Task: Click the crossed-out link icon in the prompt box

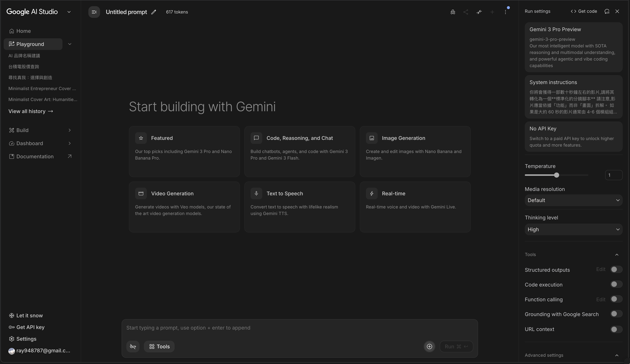Action: [x=133, y=346]
